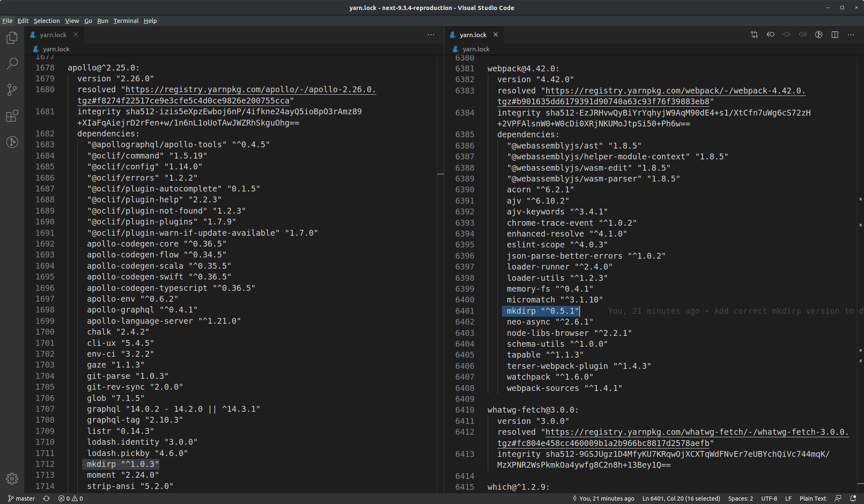Synchronize changes from status bar
864x504 pixels.
point(46,499)
